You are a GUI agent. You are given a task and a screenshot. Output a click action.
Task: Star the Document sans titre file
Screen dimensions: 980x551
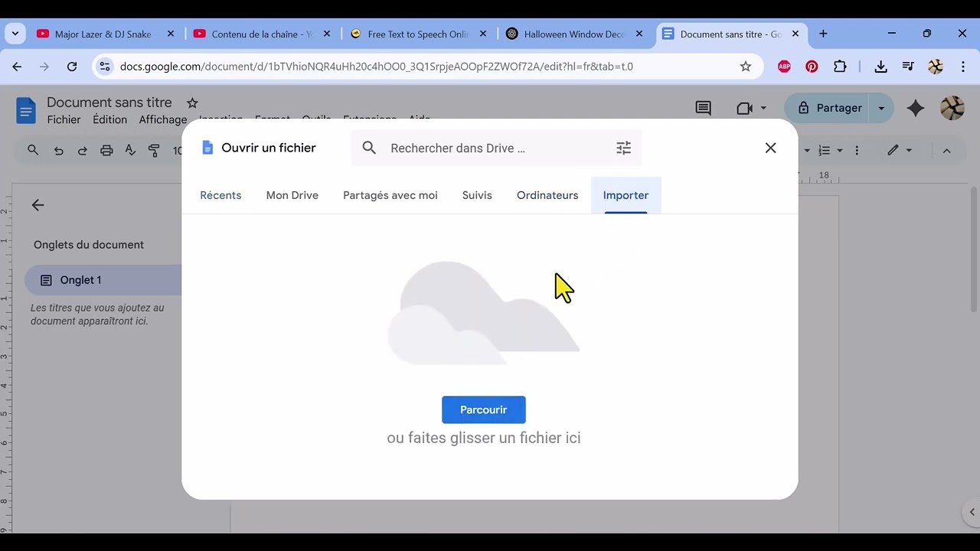192,103
